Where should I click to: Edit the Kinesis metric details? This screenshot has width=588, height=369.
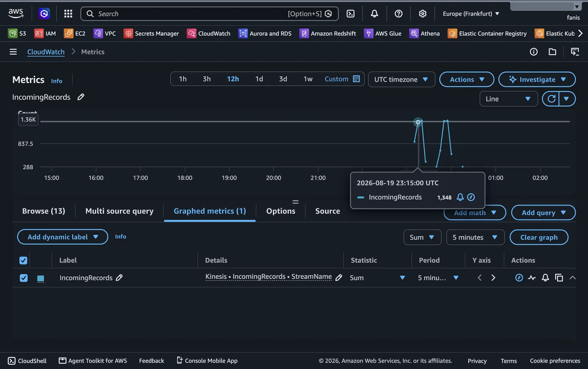(339, 278)
